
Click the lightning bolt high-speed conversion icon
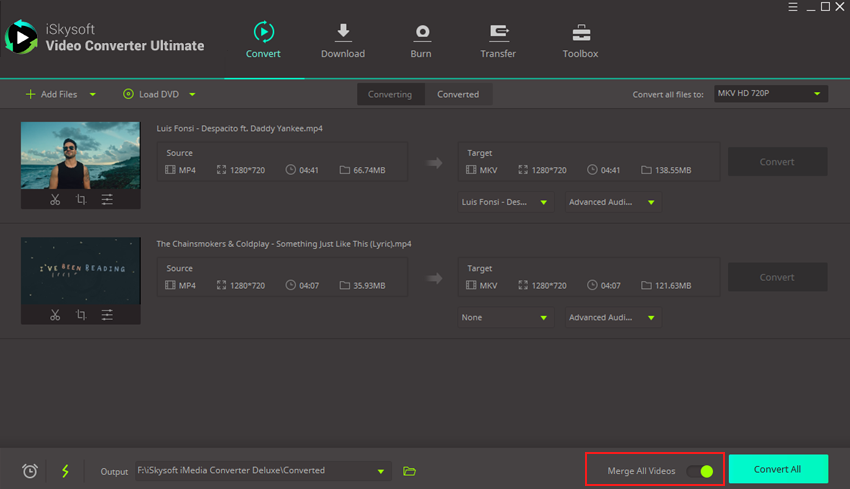(x=65, y=471)
